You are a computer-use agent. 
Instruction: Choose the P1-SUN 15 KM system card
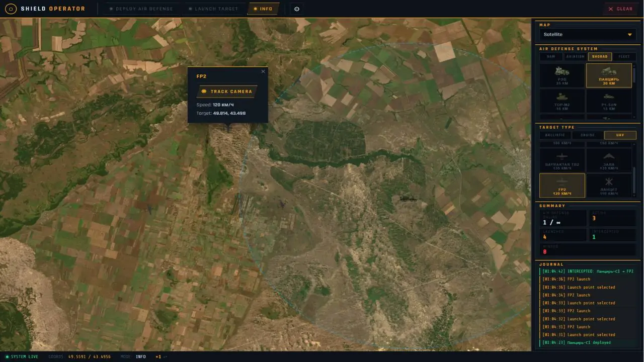[x=609, y=101]
